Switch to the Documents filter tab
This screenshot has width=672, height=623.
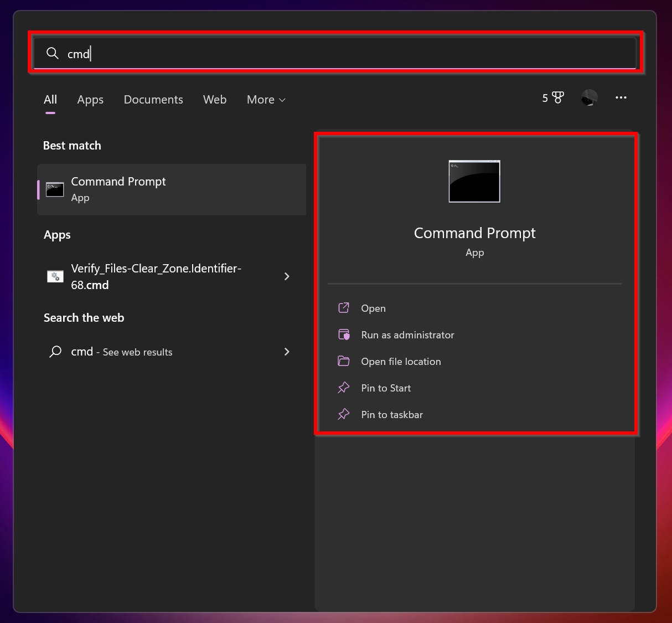(153, 100)
